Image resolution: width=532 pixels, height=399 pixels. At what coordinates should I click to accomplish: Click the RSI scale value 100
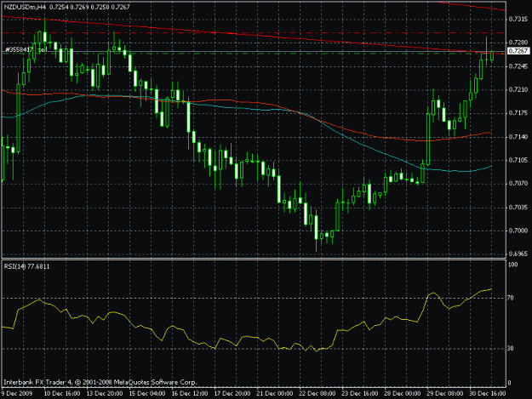click(x=513, y=265)
